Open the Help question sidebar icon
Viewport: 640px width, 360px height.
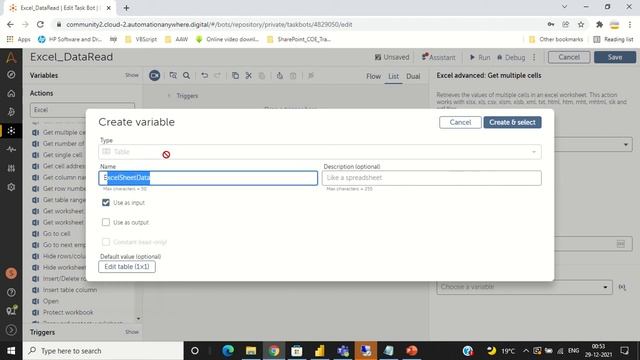(11, 292)
